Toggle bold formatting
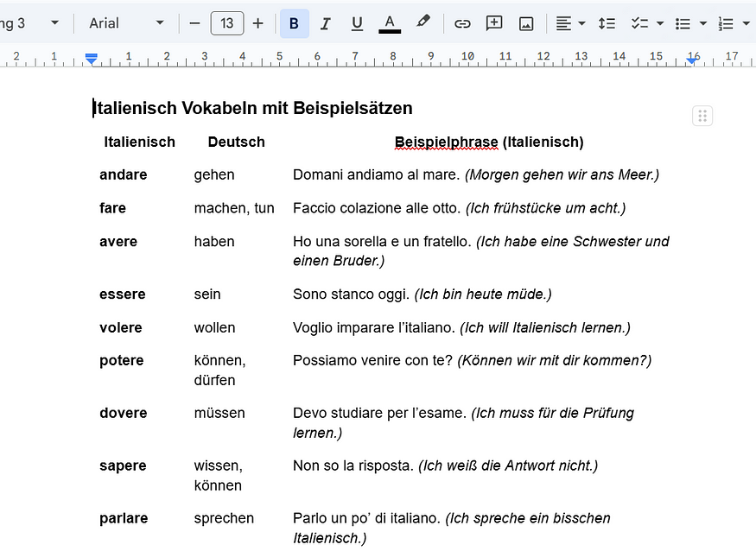Viewport: 756px width, 551px height. tap(294, 23)
